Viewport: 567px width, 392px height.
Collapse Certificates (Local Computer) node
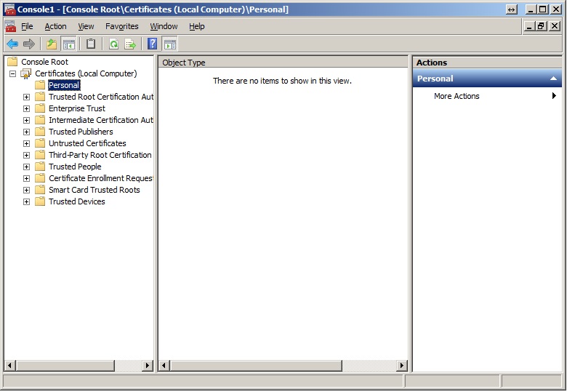pos(12,73)
